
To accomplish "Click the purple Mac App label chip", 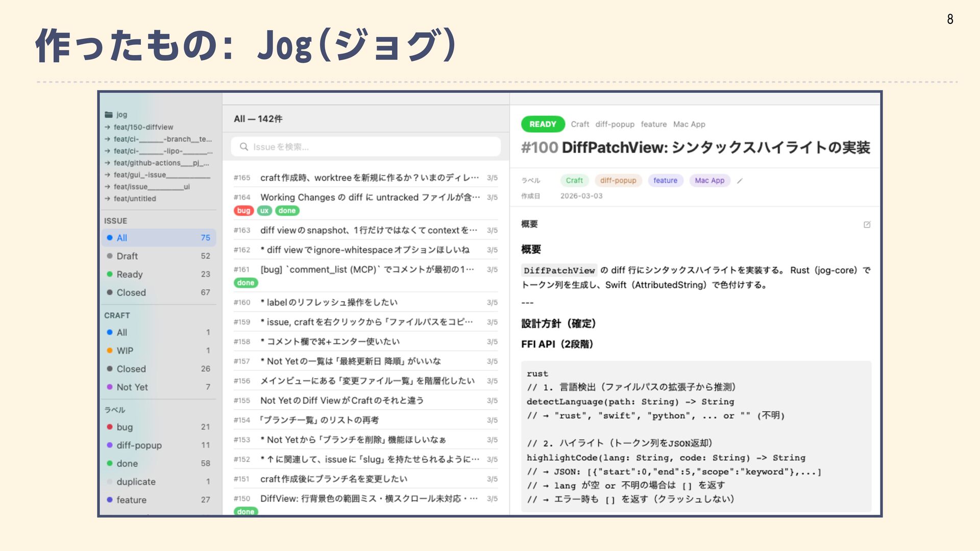I will point(709,181).
